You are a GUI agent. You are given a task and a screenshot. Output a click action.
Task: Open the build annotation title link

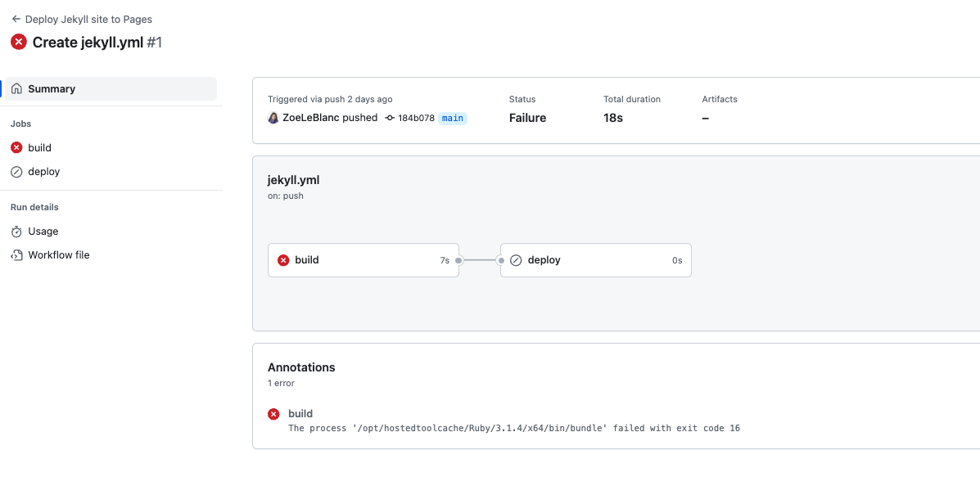tap(300, 414)
